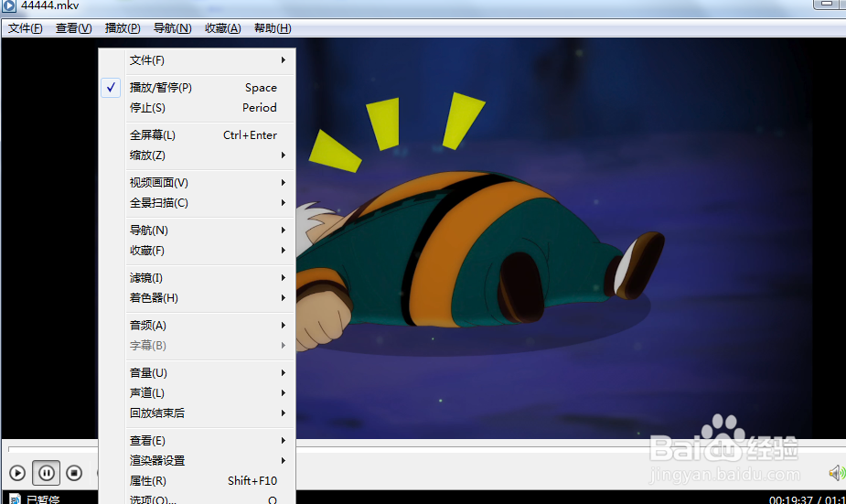Expand 收藏(F) submenu in context menu

[x=198, y=251]
